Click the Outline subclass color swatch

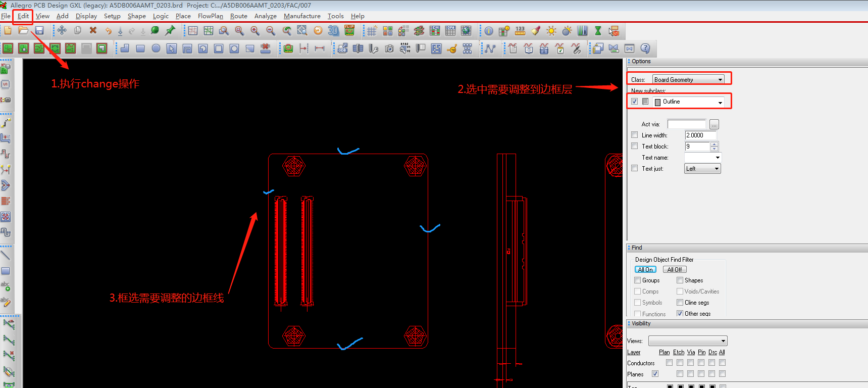pyautogui.click(x=657, y=102)
